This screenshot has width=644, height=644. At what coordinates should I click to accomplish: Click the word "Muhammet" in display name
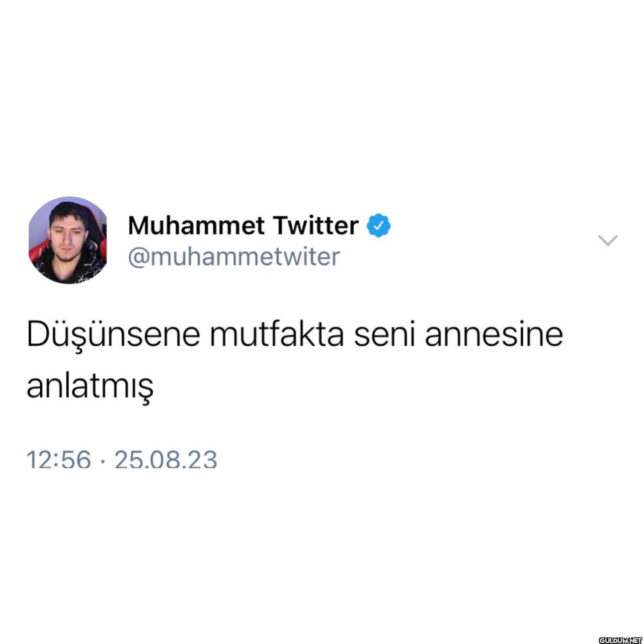tap(196, 225)
